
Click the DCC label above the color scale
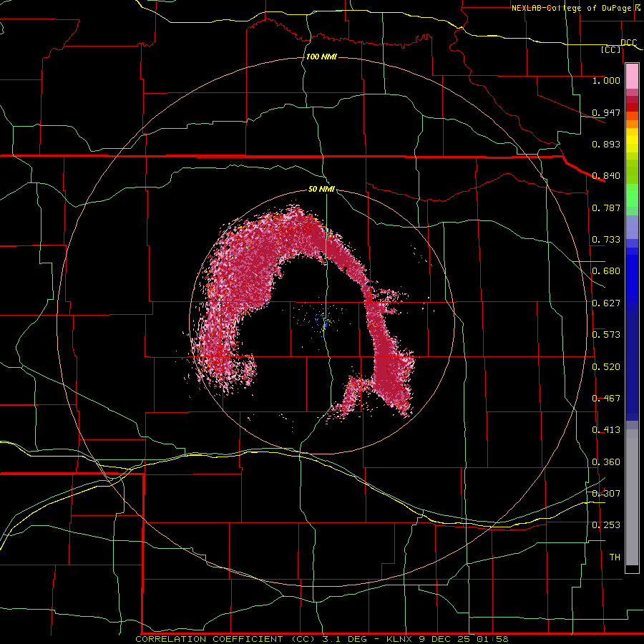pos(629,42)
